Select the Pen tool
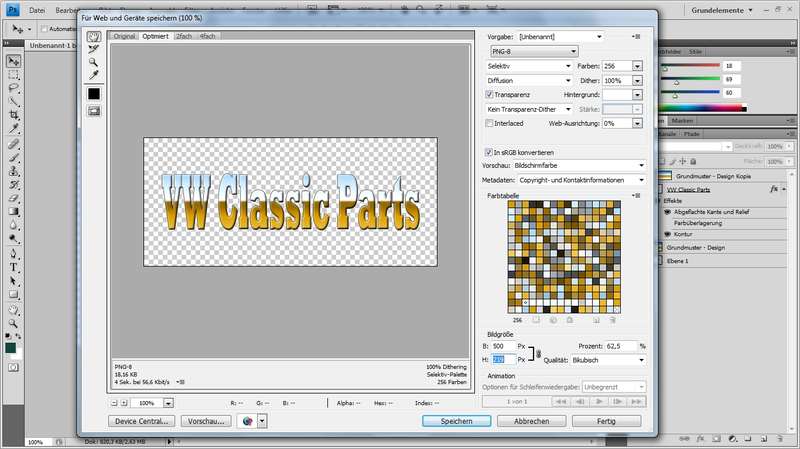 (14, 254)
